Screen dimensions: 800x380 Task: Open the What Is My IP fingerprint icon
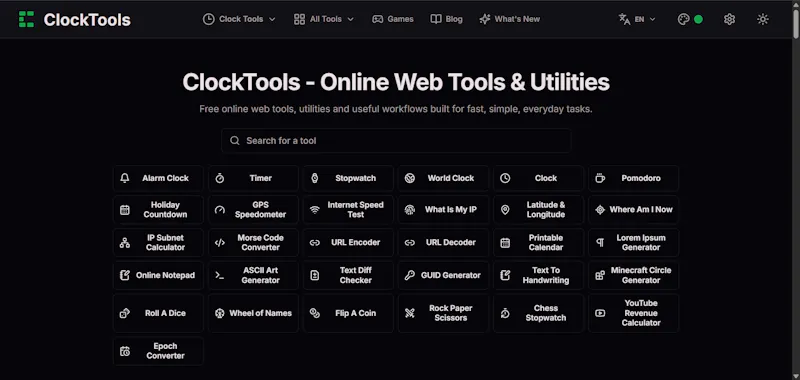410,210
